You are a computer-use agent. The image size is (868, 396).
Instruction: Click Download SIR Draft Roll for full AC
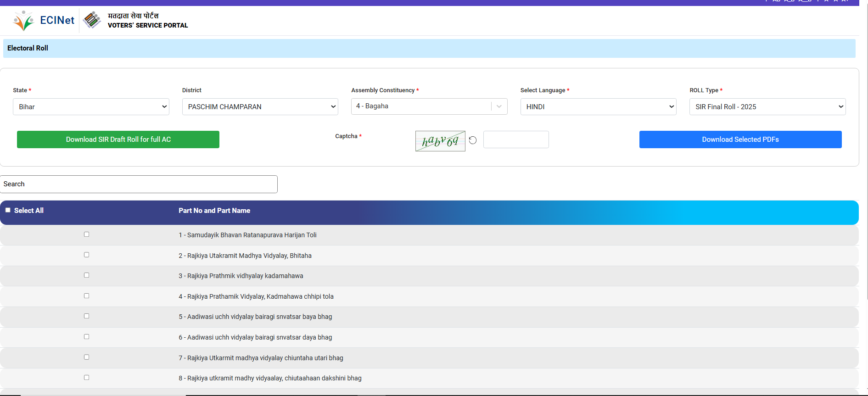[x=118, y=139]
